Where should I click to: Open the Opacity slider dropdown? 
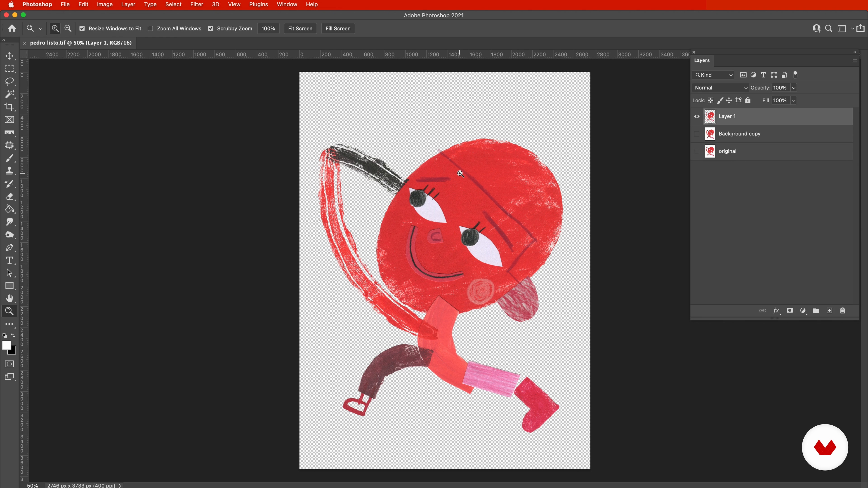(794, 88)
